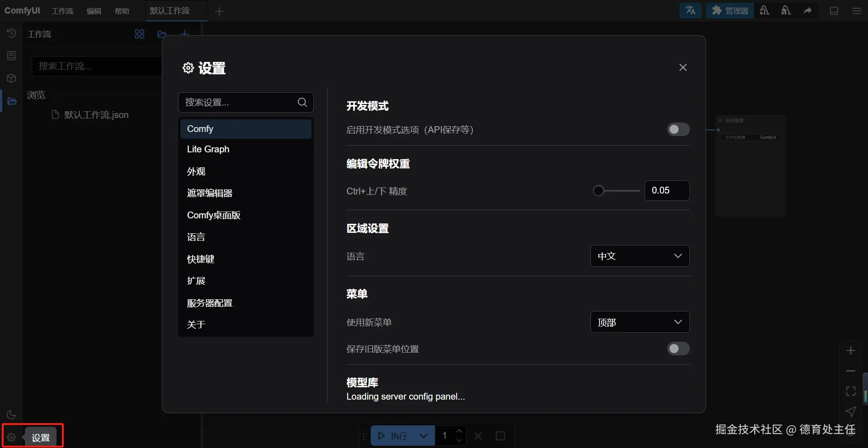Viewport: 868px width, 448px height.
Task: Open the node library list sidebar icon
Action: coord(11,56)
